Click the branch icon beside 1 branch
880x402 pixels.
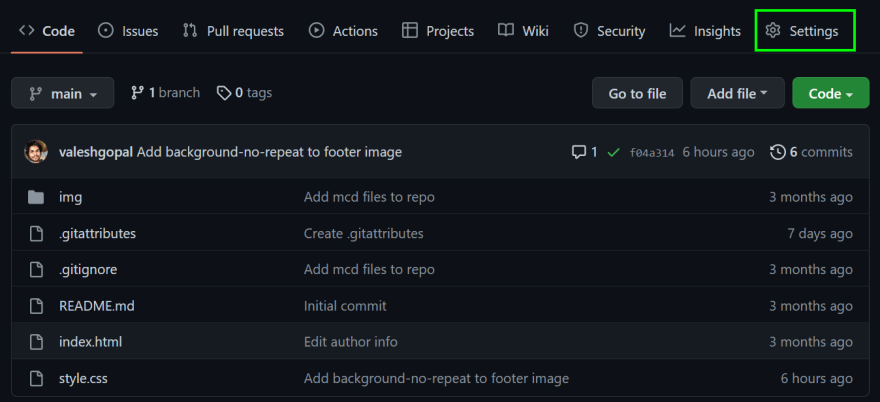(138, 93)
